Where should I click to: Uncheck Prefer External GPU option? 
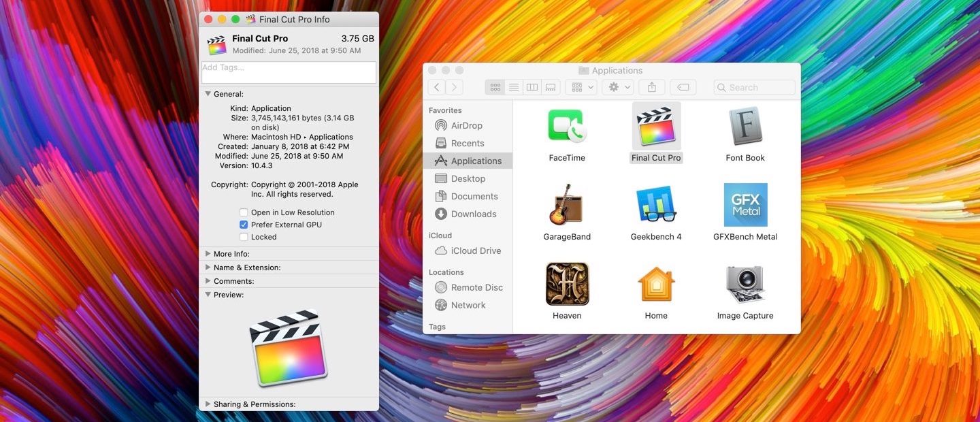244,225
